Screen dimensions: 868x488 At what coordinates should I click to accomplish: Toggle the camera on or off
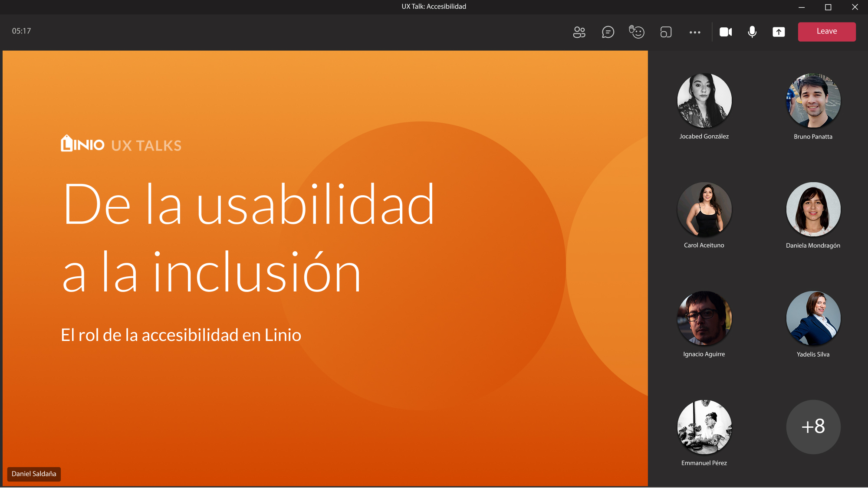pyautogui.click(x=726, y=32)
